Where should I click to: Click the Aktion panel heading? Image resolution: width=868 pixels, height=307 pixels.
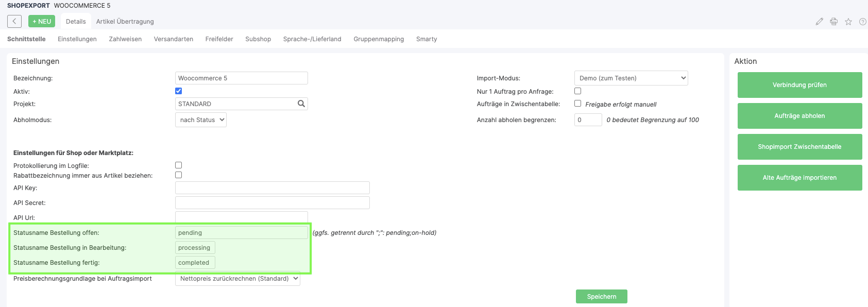click(x=745, y=61)
